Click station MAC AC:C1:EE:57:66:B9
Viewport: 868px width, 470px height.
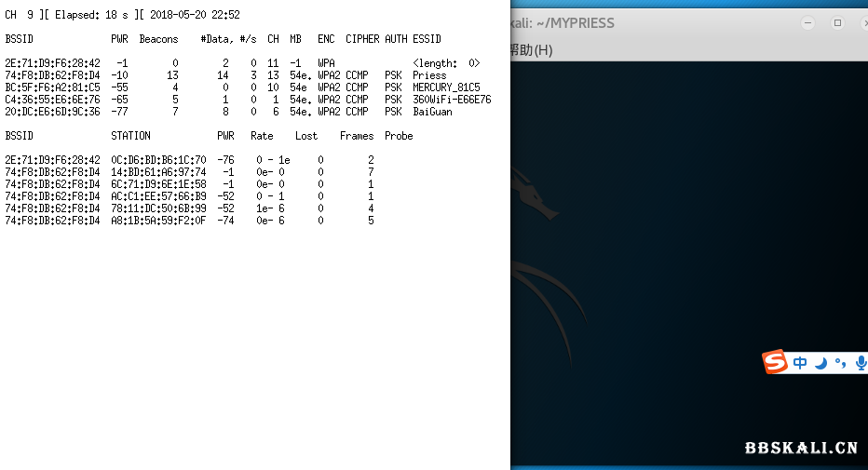coord(158,196)
